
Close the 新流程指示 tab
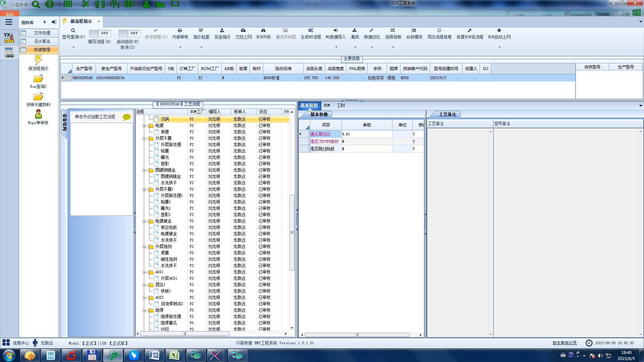[x=99, y=21]
